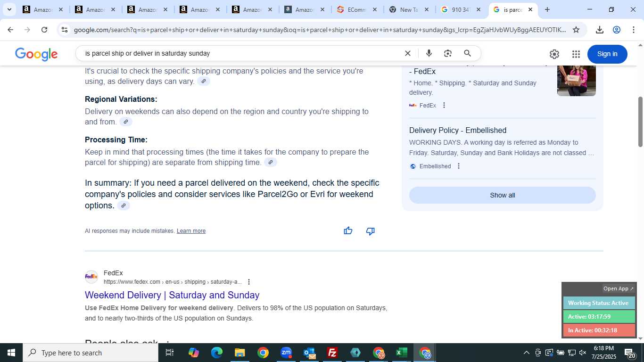The width and height of the screenshot is (644, 362).
Task: Open Outlook from the taskbar
Action: [x=309, y=353]
